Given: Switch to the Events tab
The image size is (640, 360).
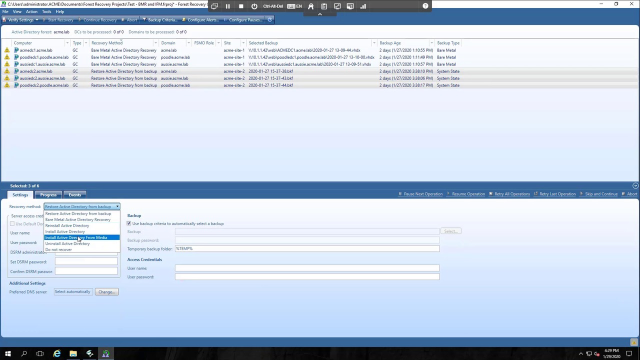Looking at the screenshot, I should coord(75,195).
